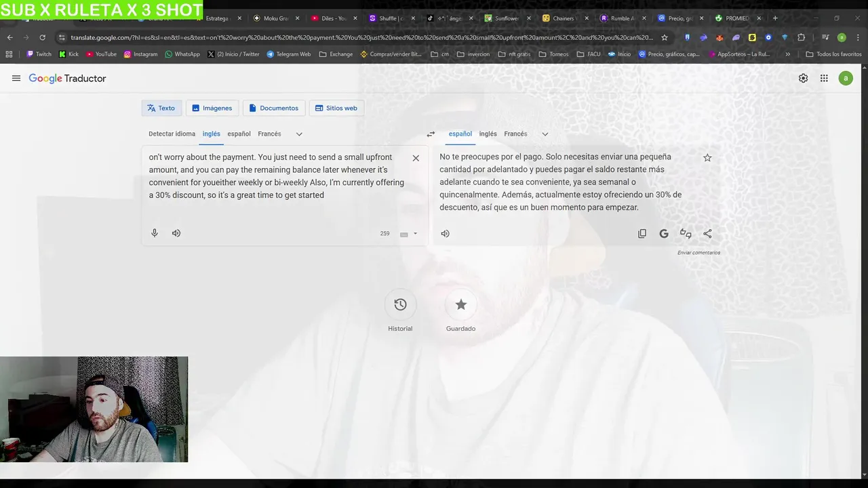
Task: Open Todos los favoritos folder
Action: (833, 54)
